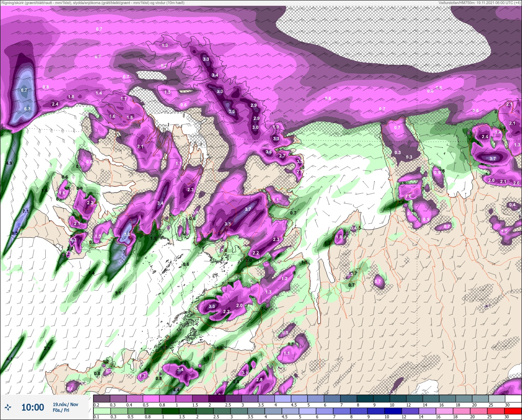Click the '30' label under the upper legend row
The width and height of the screenshot is (522, 420).
(507, 405)
